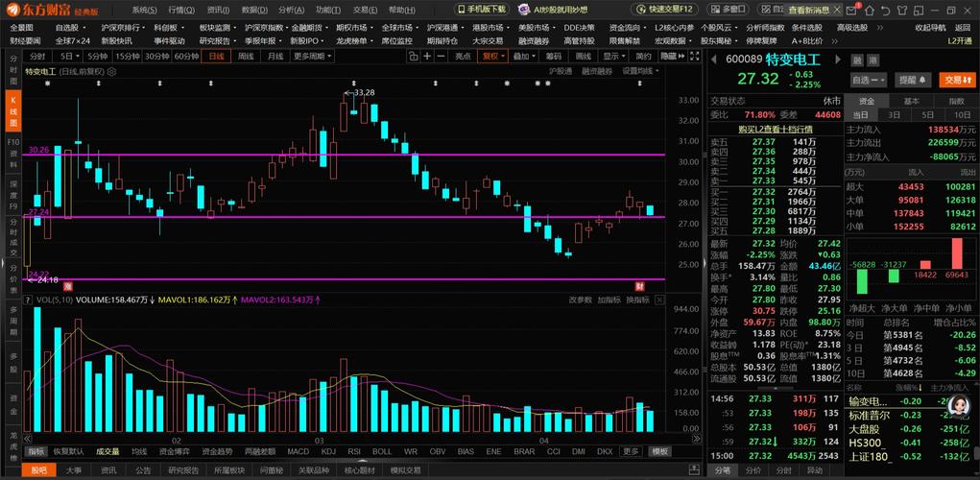Select the MACD indicator
Image resolution: width=980 pixels, height=480 pixels.
(299, 452)
